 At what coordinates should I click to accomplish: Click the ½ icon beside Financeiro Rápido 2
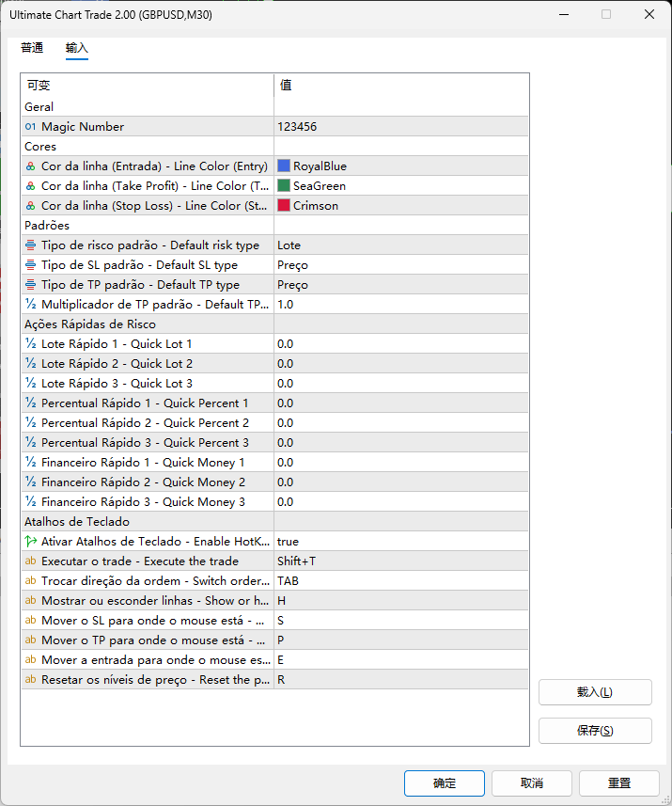[x=30, y=482]
